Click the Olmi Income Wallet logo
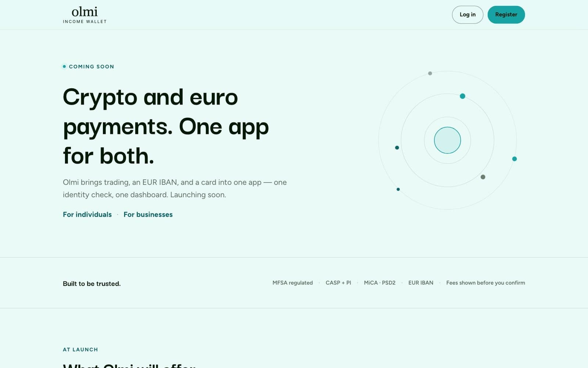Screen dimensions: 588x368 coord(85,15)
